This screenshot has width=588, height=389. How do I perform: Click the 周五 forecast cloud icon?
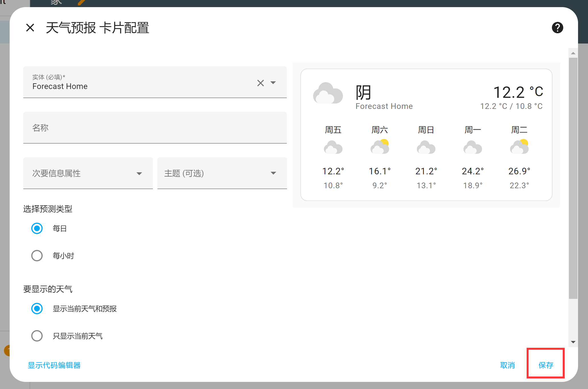[333, 147]
